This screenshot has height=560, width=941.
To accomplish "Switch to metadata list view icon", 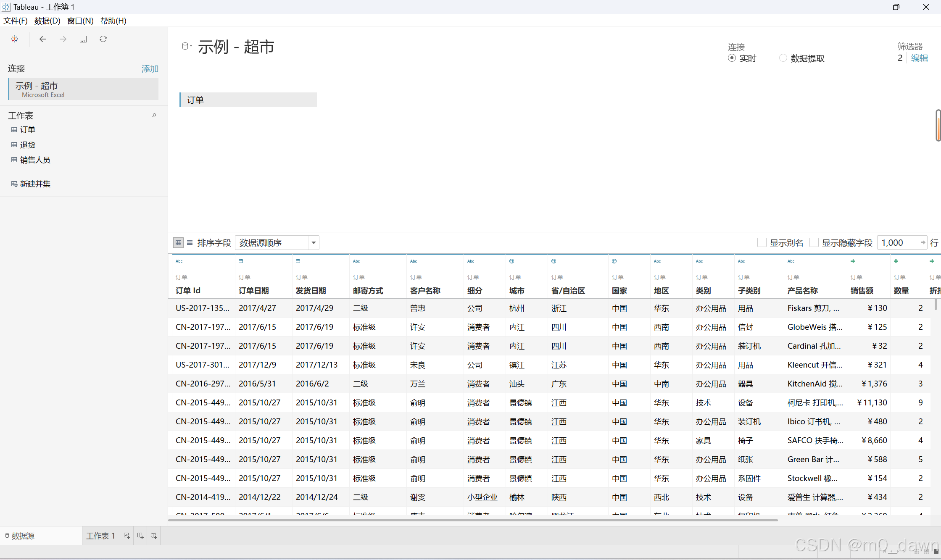I will (190, 243).
